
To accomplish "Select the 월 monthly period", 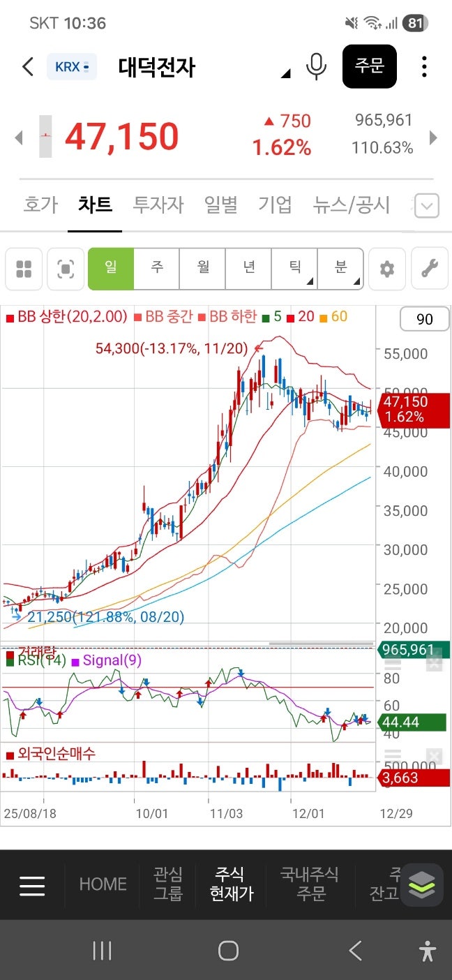I will pos(203,268).
